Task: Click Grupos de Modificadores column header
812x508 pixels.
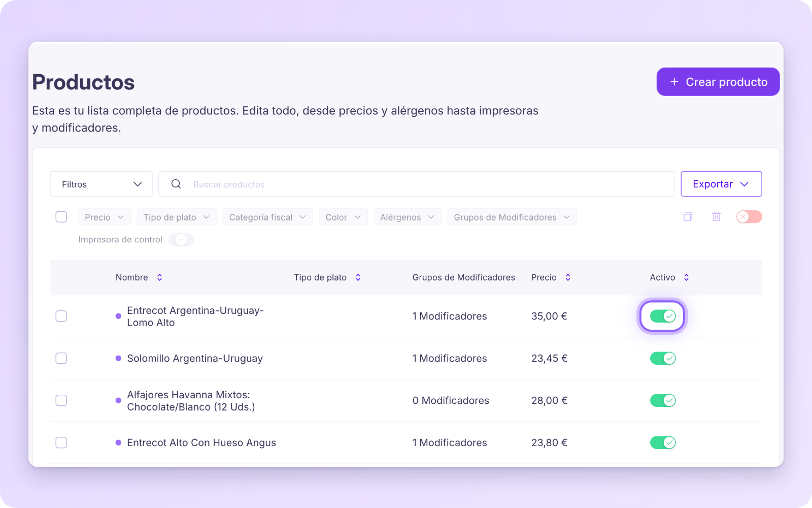Action: (463, 277)
